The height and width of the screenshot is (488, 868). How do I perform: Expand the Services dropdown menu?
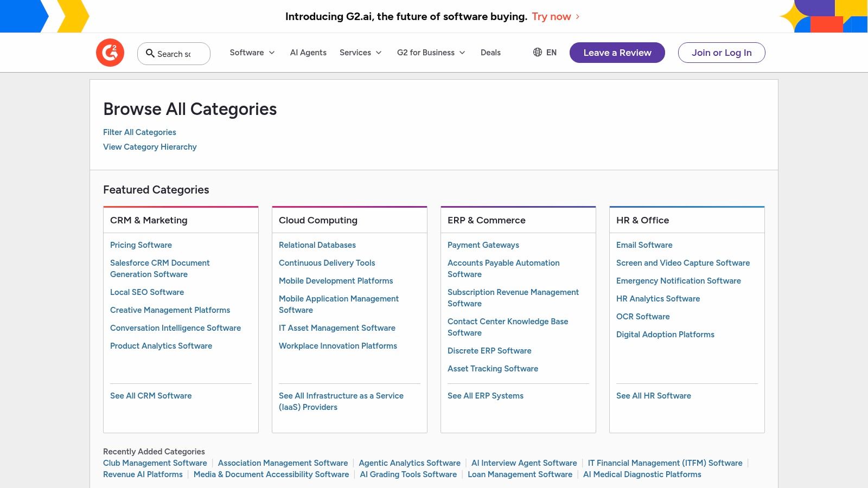(360, 53)
